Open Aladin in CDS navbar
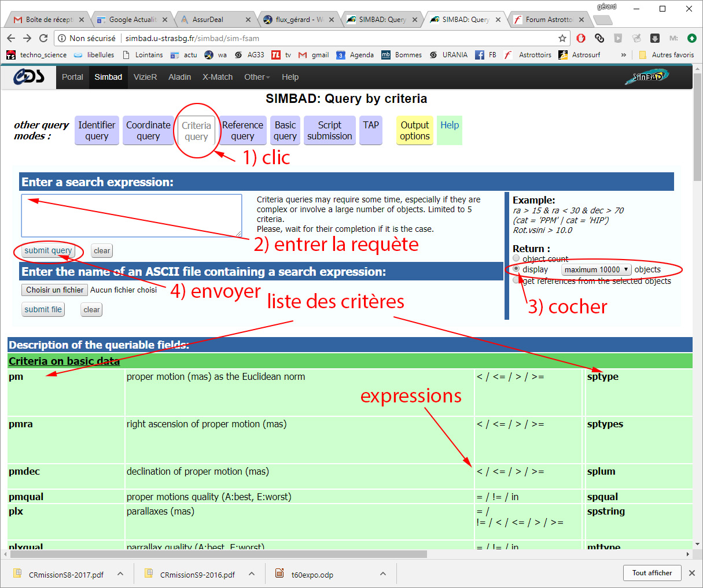703x588 pixels. (x=179, y=77)
